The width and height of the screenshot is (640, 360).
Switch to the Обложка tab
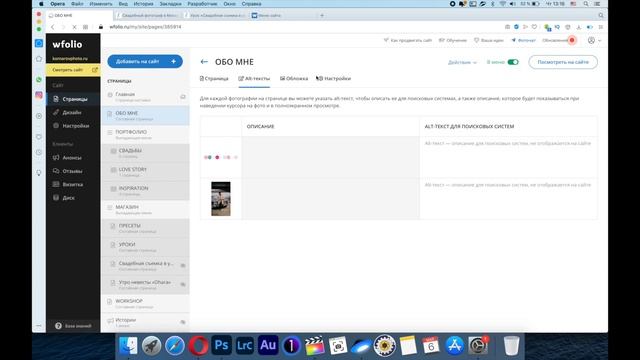pyautogui.click(x=294, y=78)
